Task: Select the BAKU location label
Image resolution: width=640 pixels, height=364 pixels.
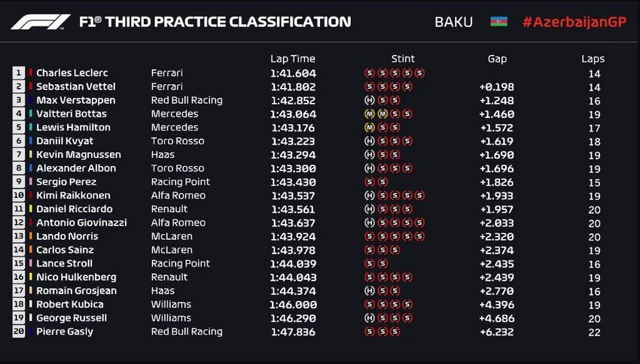Action: pos(454,22)
